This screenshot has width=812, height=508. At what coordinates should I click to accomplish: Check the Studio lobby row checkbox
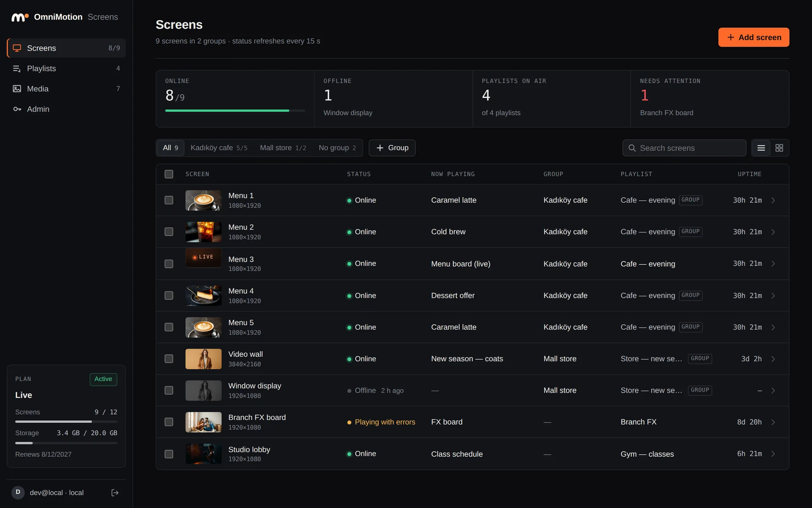(x=169, y=454)
